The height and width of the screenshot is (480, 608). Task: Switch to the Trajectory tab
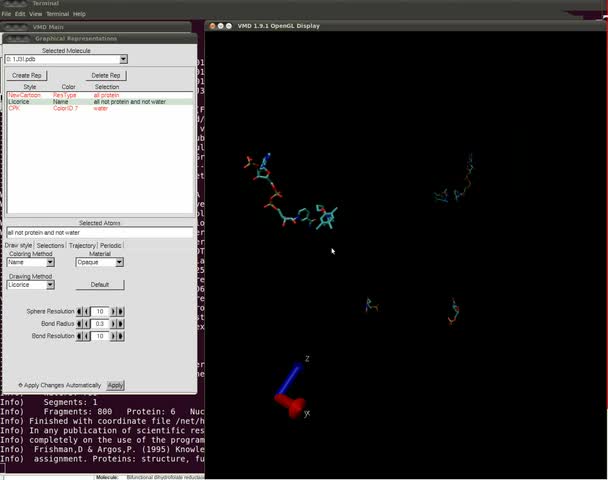(x=82, y=245)
